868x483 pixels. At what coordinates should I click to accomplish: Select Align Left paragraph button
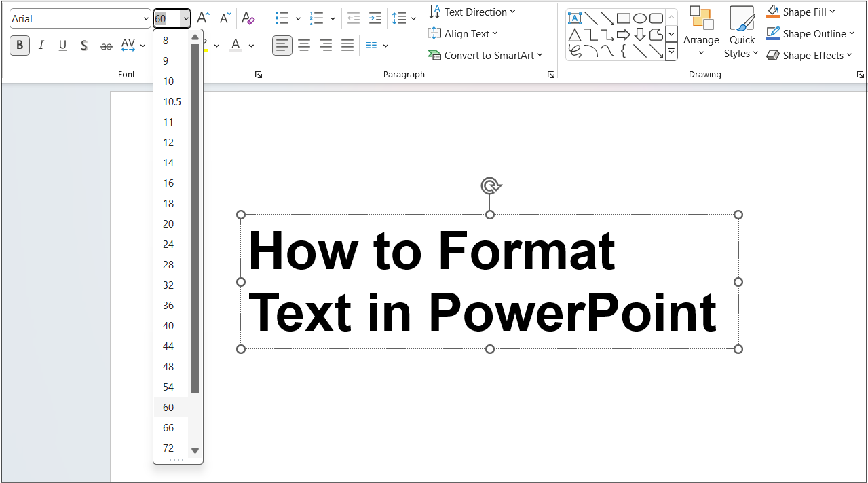pos(282,46)
